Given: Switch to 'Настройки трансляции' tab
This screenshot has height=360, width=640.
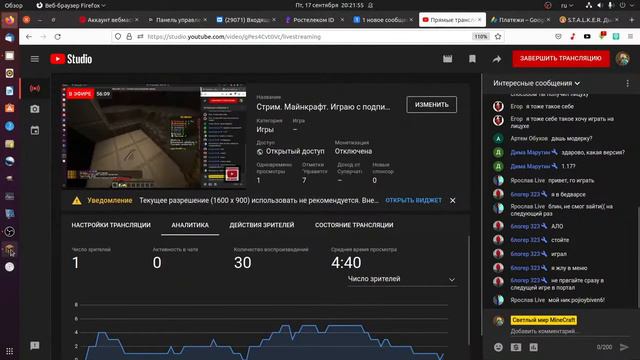Looking at the screenshot, I should (x=111, y=225).
